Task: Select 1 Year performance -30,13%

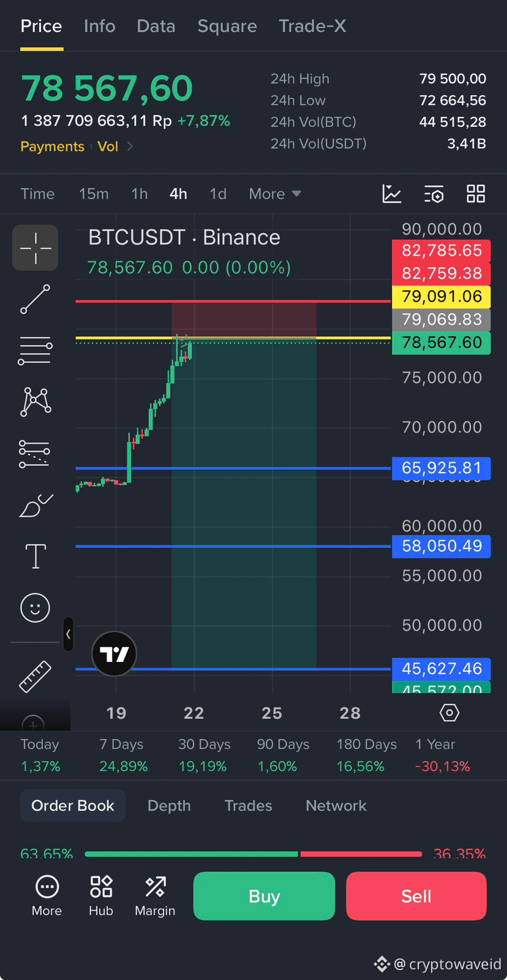Action: click(442, 755)
